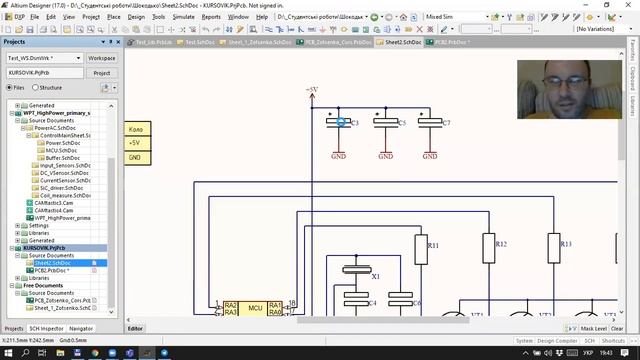Expand the Settings folder node

(18, 226)
